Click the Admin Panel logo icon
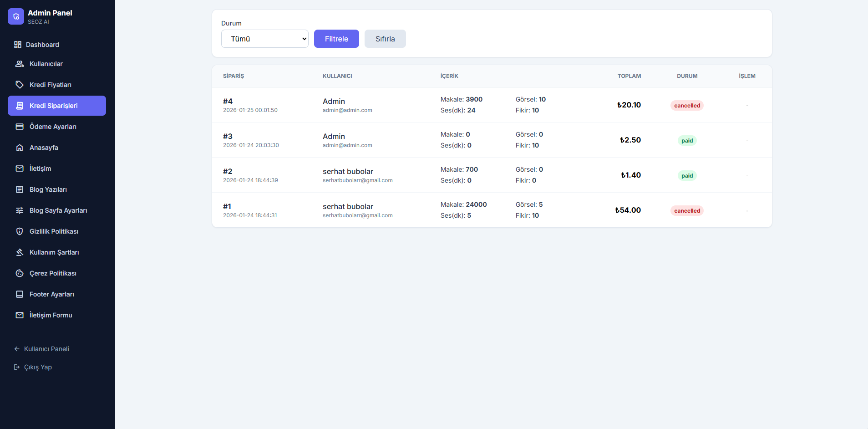868x429 pixels. point(16,16)
